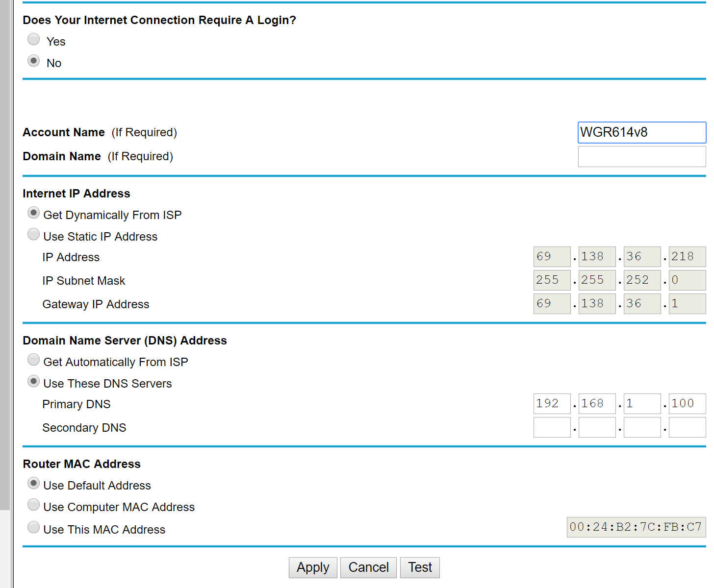Click Secondary DNS second octet field

(597, 427)
